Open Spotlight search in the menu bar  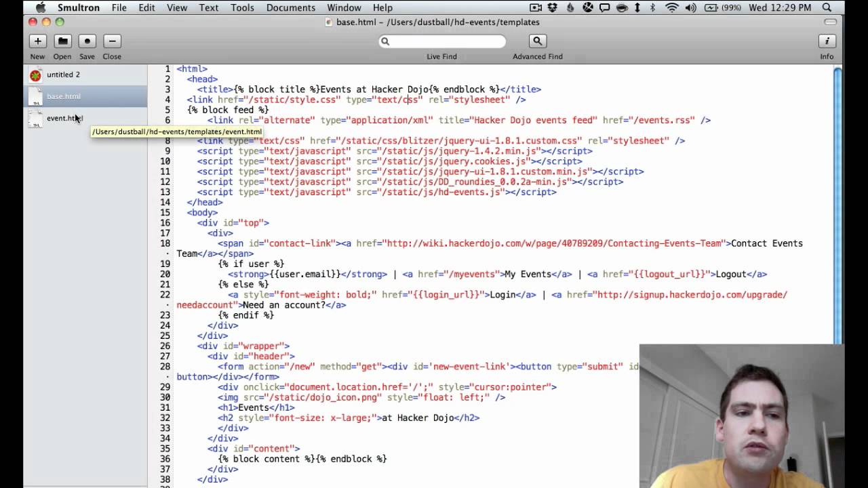point(827,7)
